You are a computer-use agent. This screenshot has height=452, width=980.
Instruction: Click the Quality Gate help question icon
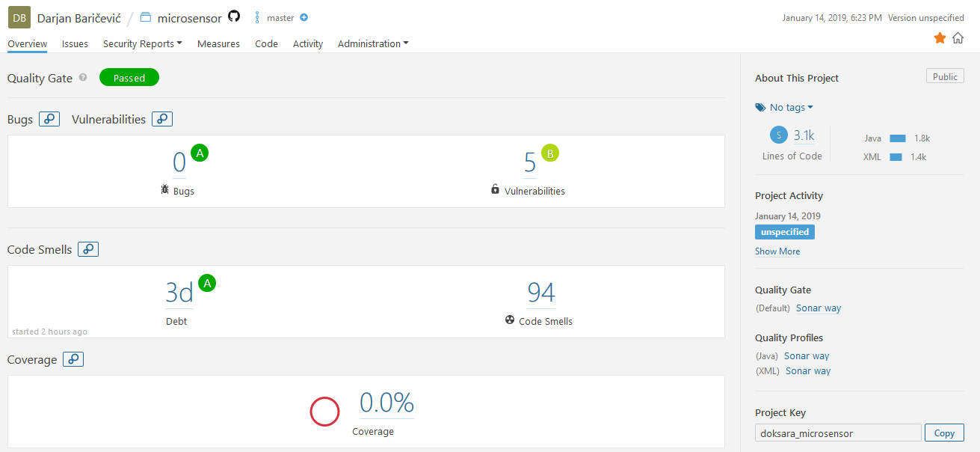pos(83,78)
